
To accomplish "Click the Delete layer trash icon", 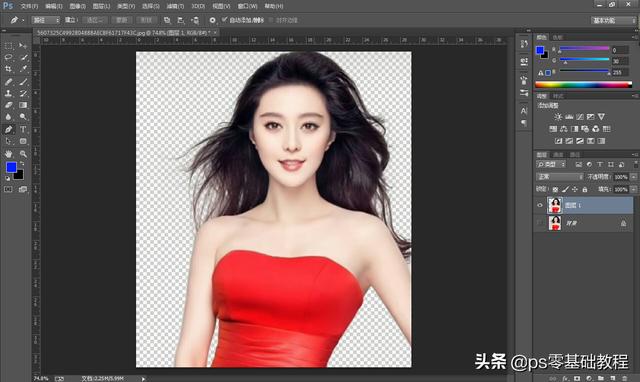I will (x=624, y=378).
